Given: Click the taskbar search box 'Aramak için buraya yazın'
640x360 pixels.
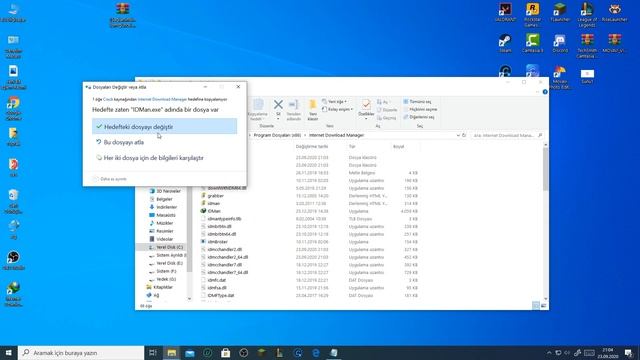Looking at the screenshot, I should (x=81, y=353).
